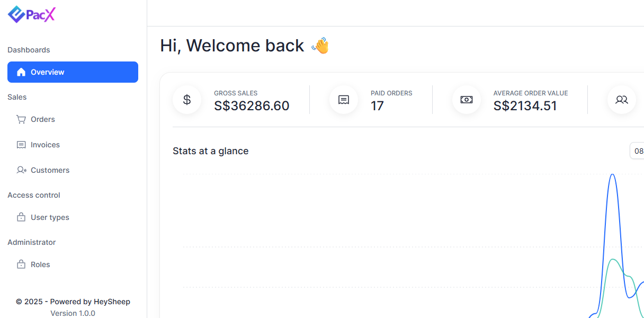Open Roles under Administrator
644x318 pixels.
pyautogui.click(x=40, y=264)
